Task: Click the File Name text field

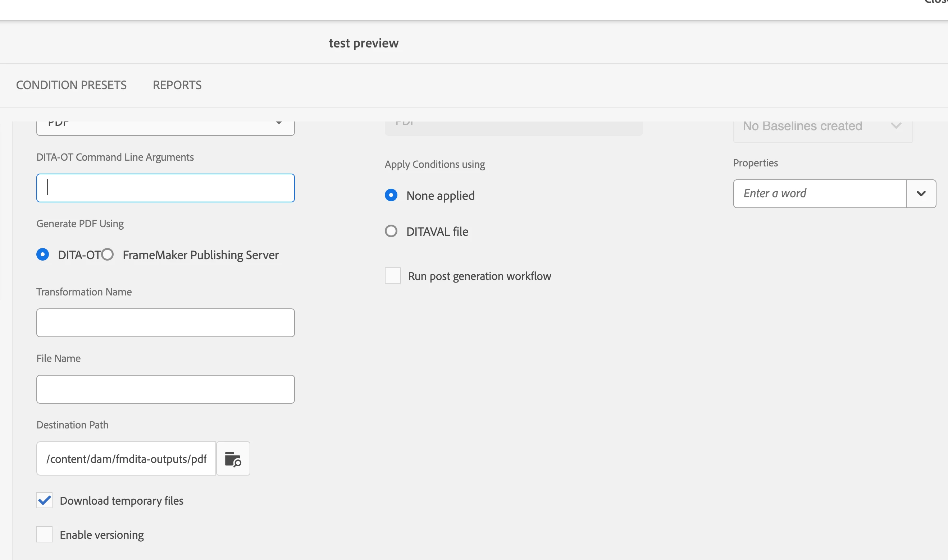Action: coord(165,389)
